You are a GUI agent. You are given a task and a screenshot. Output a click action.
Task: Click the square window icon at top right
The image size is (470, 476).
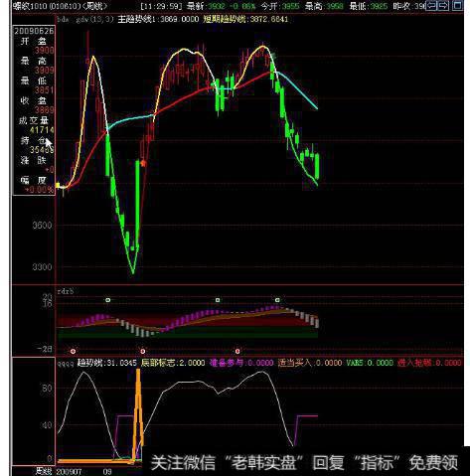click(457, 6)
